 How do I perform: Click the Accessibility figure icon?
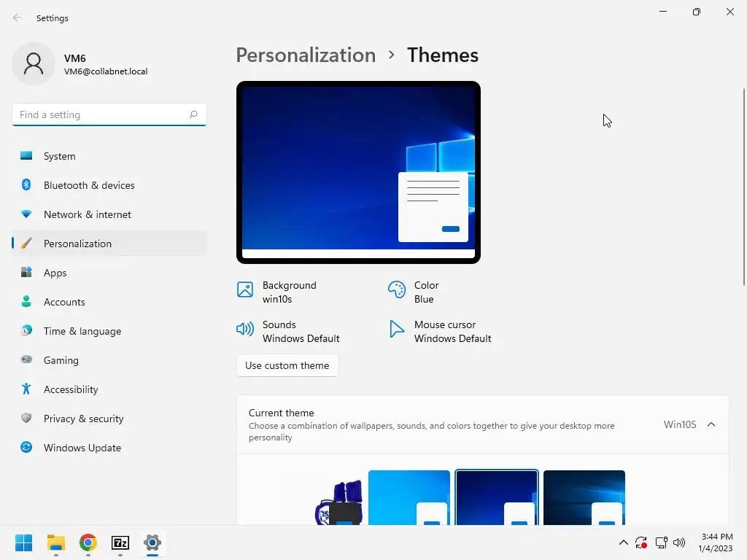coord(26,389)
